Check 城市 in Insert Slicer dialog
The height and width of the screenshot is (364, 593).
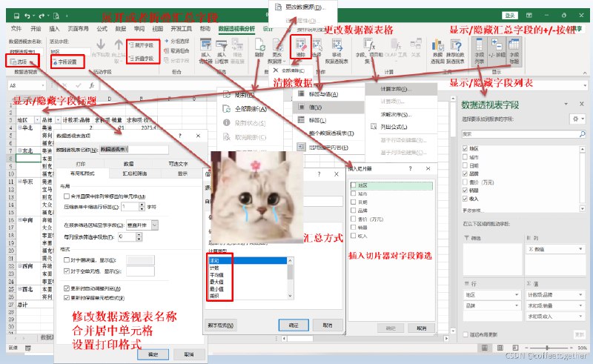pyautogui.click(x=354, y=193)
